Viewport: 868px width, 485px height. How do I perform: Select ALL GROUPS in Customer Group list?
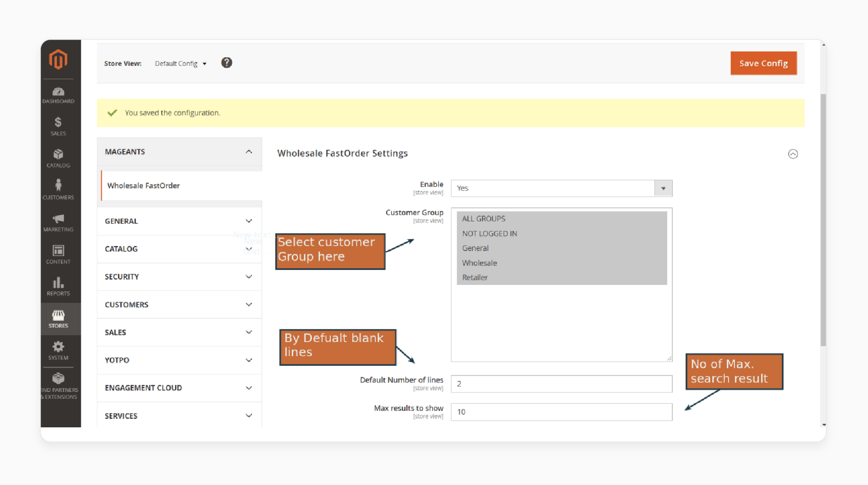(561, 219)
